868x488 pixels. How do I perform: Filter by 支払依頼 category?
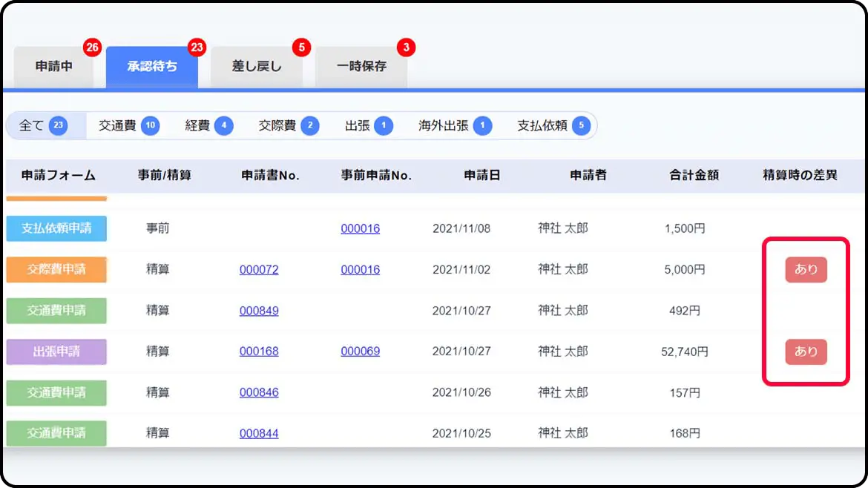tap(553, 126)
